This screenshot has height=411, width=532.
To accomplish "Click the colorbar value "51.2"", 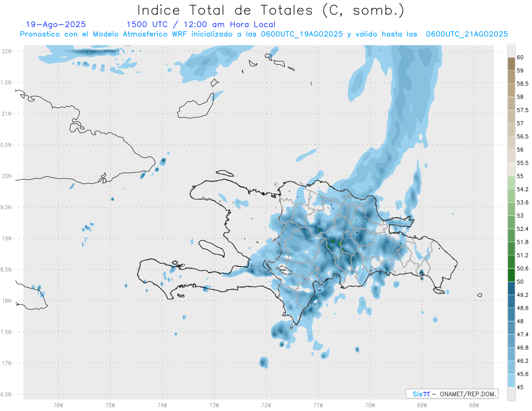I will (x=522, y=255).
